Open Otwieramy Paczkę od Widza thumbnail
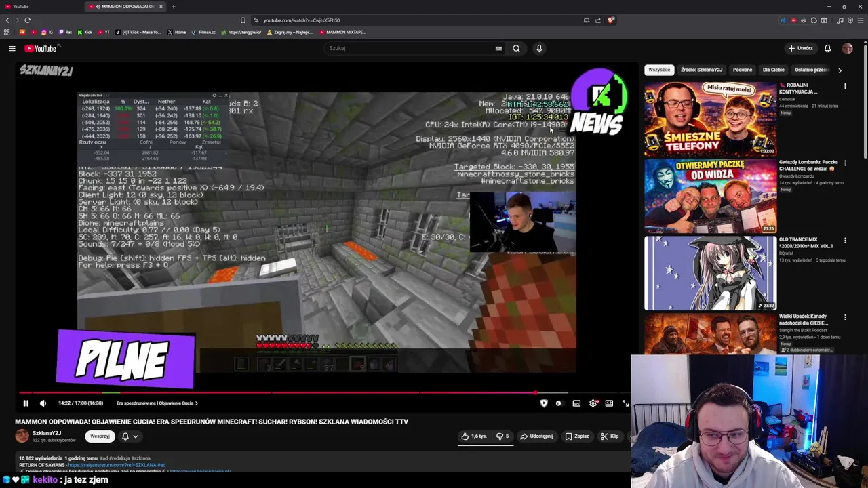The height and width of the screenshot is (488, 868). (710, 196)
